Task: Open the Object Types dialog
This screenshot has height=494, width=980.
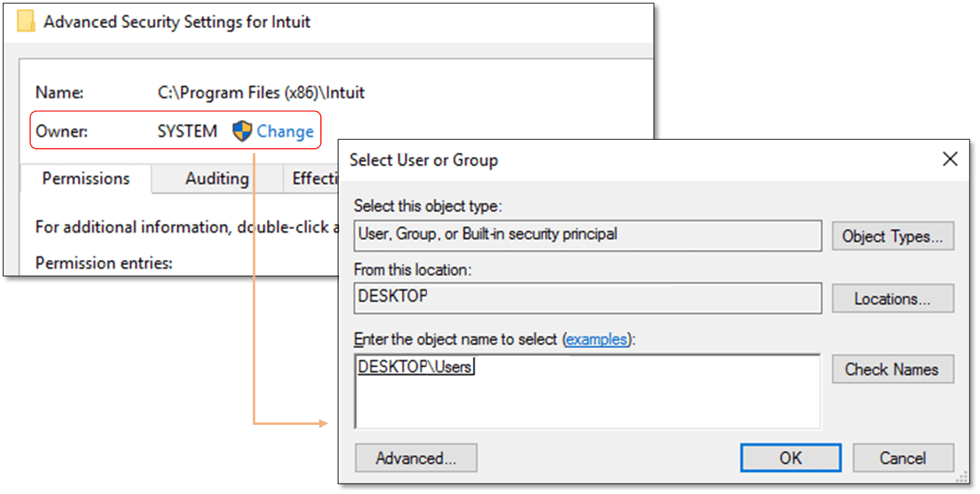Action: [x=892, y=236]
